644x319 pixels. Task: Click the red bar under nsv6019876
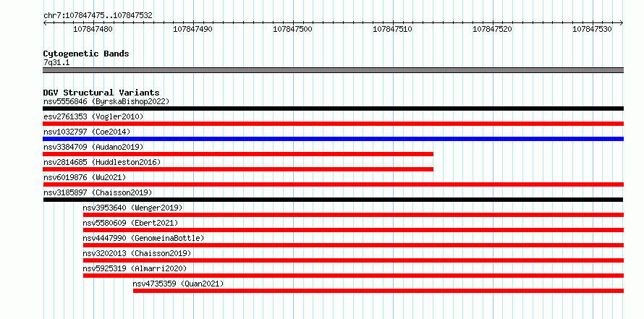(x=333, y=184)
